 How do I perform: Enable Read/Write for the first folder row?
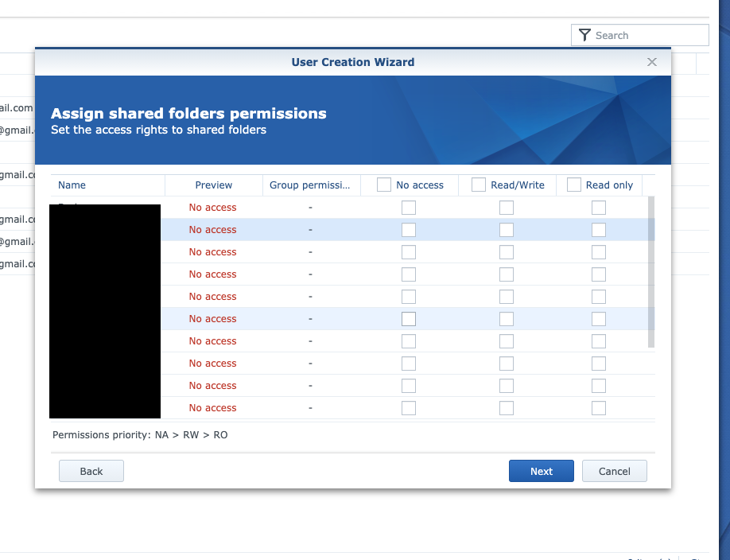click(x=507, y=208)
